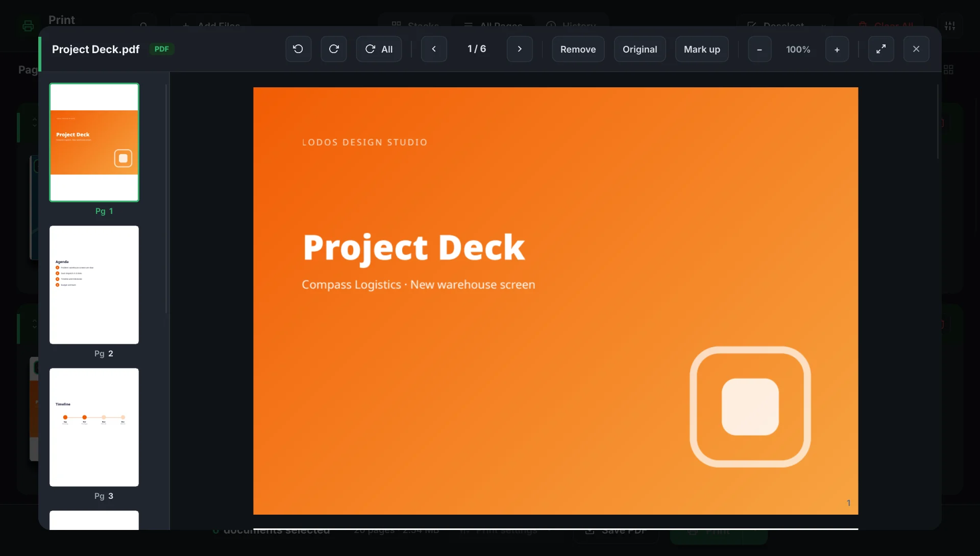Open settings sliders icon in background window
Image resolution: width=980 pixels, height=556 pixels.
pyautogui.click(x=950, y=26)
